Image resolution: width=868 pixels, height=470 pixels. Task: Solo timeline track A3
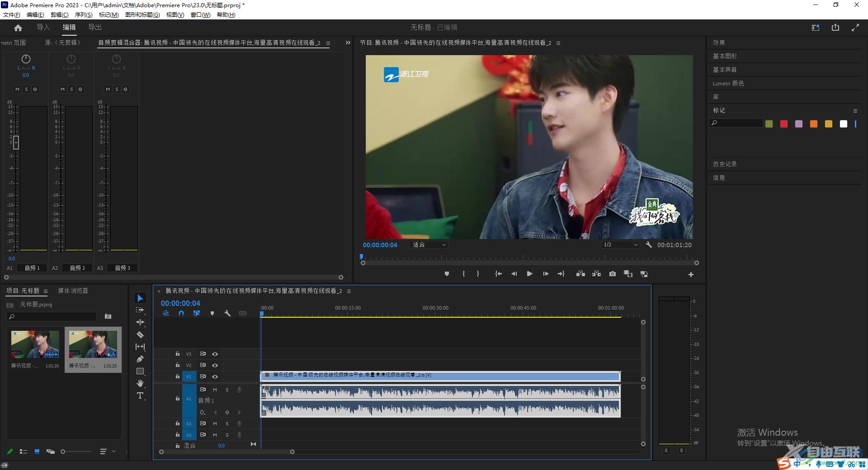point(227,435)
